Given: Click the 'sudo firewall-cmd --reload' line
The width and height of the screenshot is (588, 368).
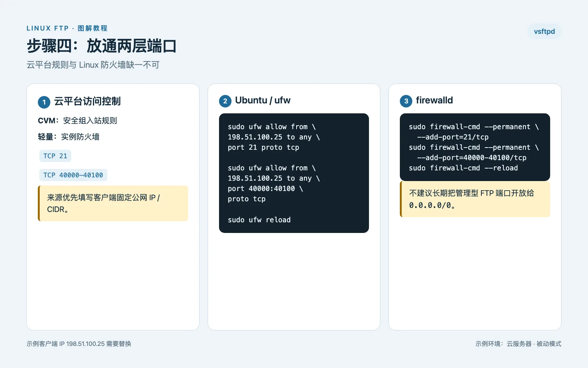Looking at the screenshot, I should point(463,168).
